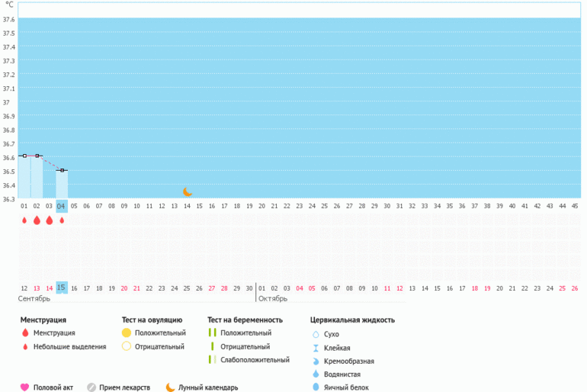The image size is (587, 392).
Task: Click the menstruation drop under day 01
Action: (x=24, y=220)
